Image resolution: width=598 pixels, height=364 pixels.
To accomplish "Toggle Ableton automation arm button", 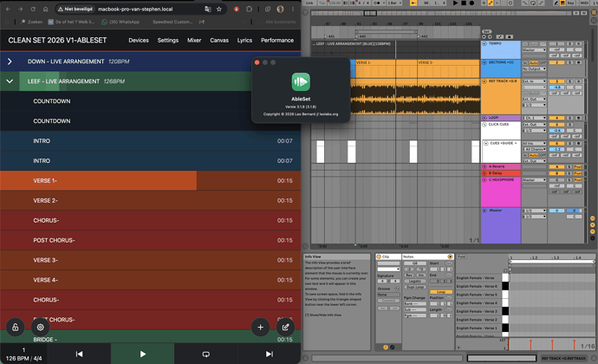I will point(491,3).
